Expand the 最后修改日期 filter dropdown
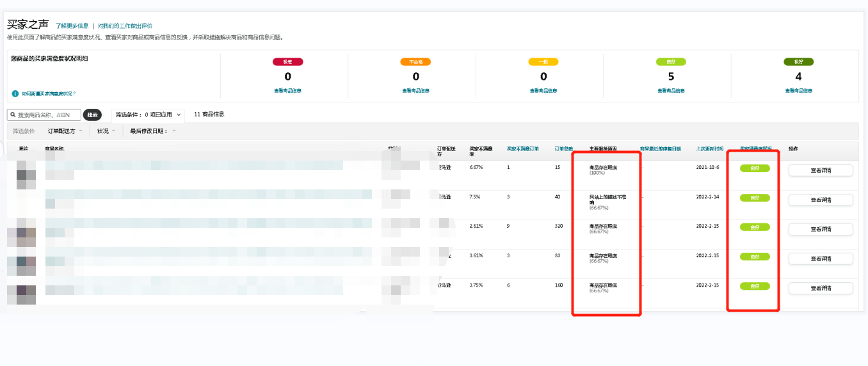Screen dimensions: 868x366 click(152, 131)
